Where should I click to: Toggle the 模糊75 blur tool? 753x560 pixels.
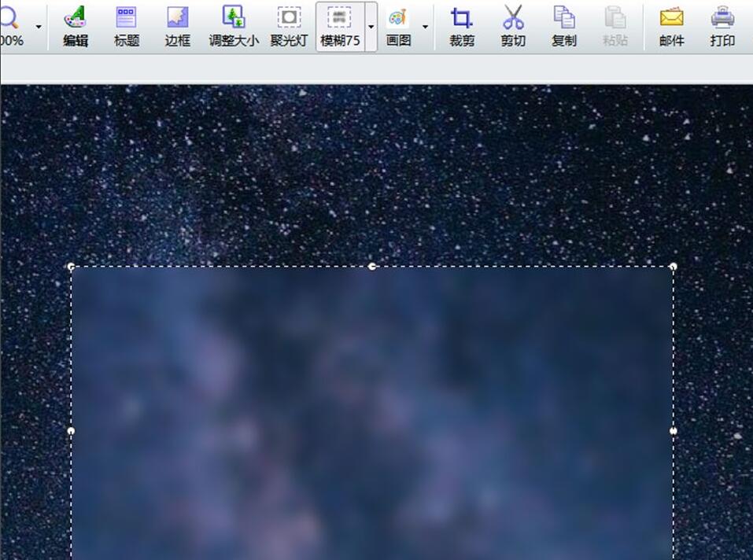click(340, 27)
